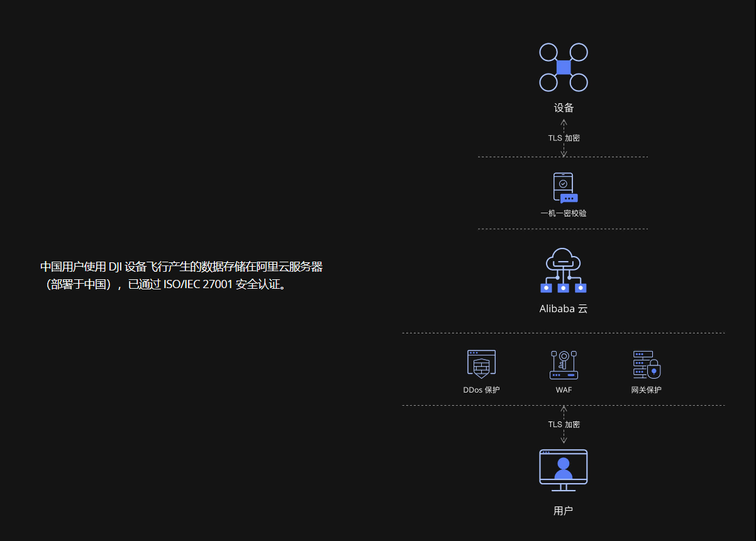756x541 pixels.
Task: Click the gateway server padlock icon
Action: [647, 364]
